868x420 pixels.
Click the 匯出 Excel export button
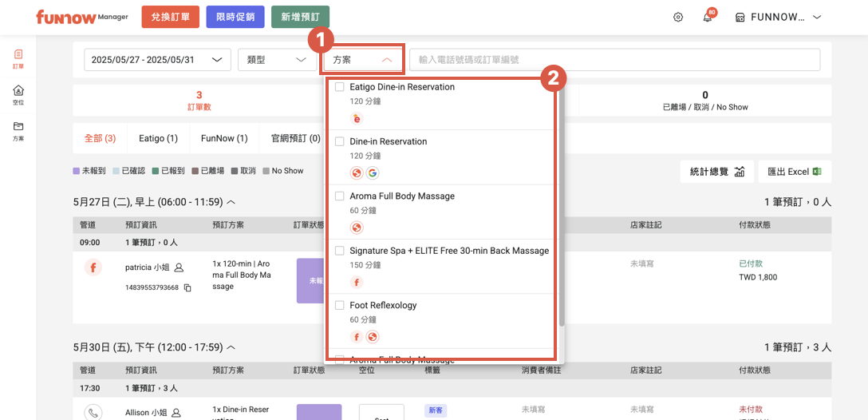(795, 172)
